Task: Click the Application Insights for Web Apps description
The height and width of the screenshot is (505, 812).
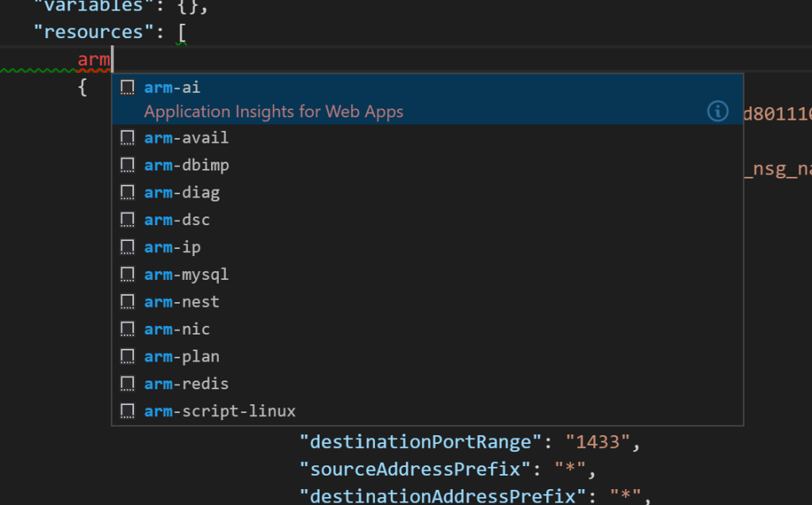Action: (274, 111)
